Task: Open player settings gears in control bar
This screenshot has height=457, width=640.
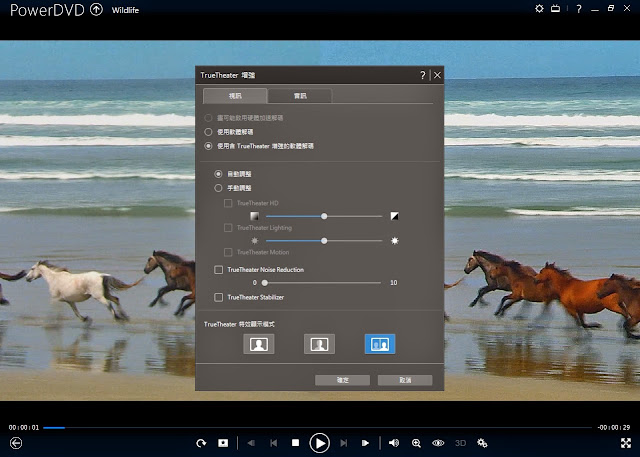Action: pos(482,443)
